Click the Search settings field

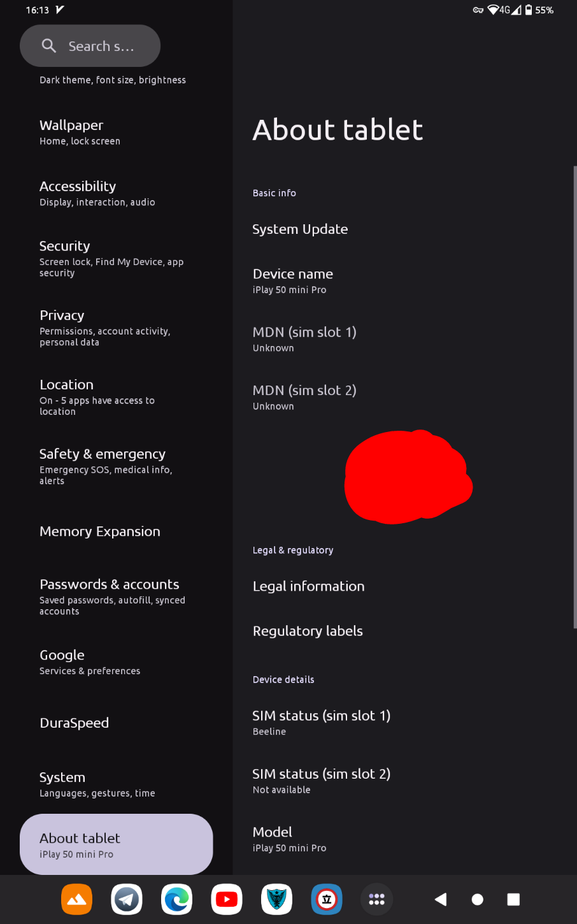[x=90, y=46]
